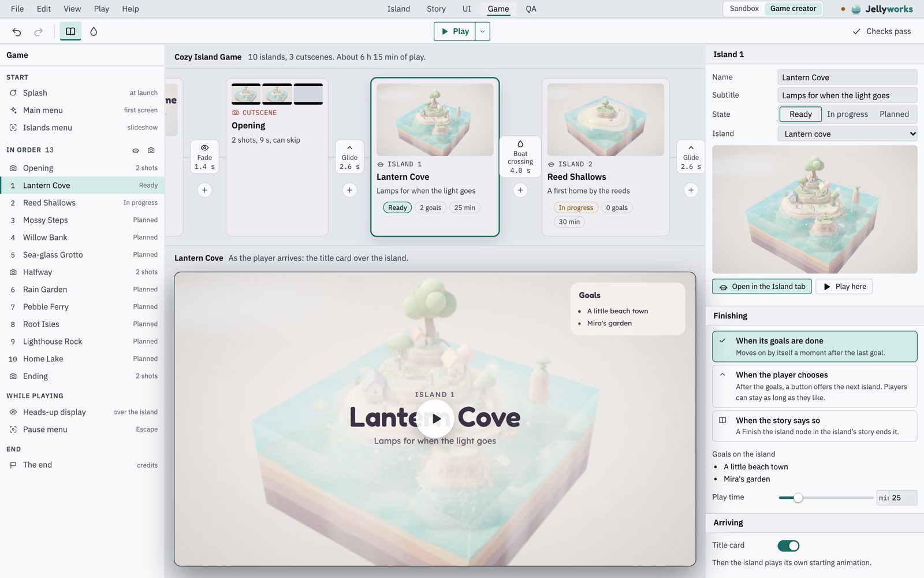Click Open in the Island tab button
This screenshot has width=924, height=578.
pos(762,287)
